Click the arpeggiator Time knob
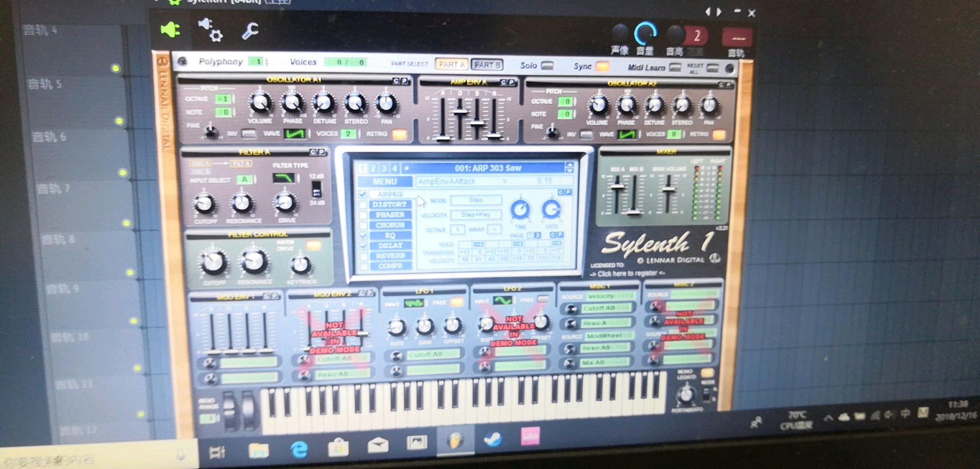Viewport: 980px width, 469px height. tap(520, 209)
